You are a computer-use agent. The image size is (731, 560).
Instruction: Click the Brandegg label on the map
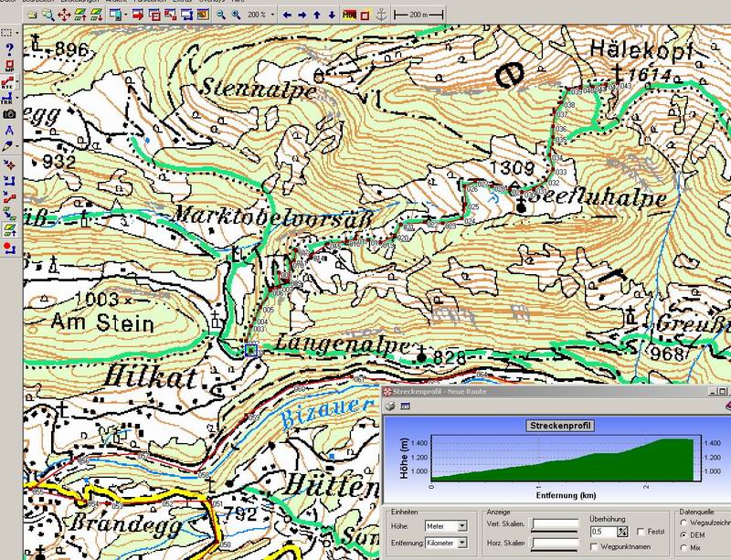(127, 524)
